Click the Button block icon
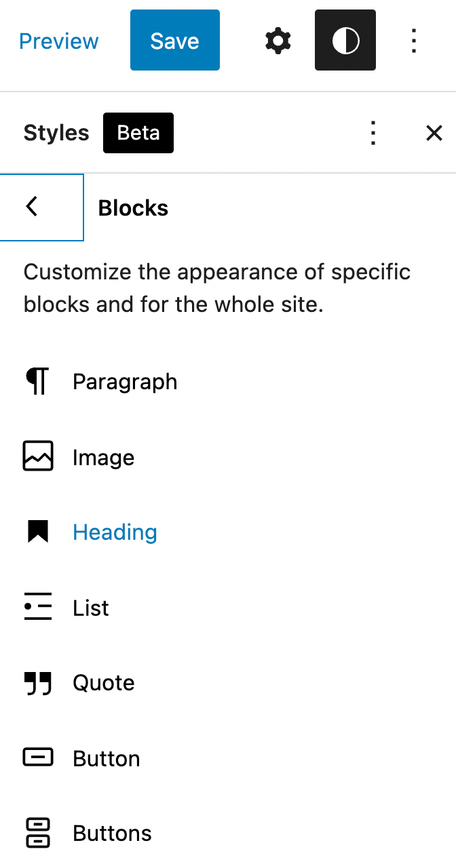Image resolution: width=456 pixels, height=868 pixels. [x=37, y=757]
